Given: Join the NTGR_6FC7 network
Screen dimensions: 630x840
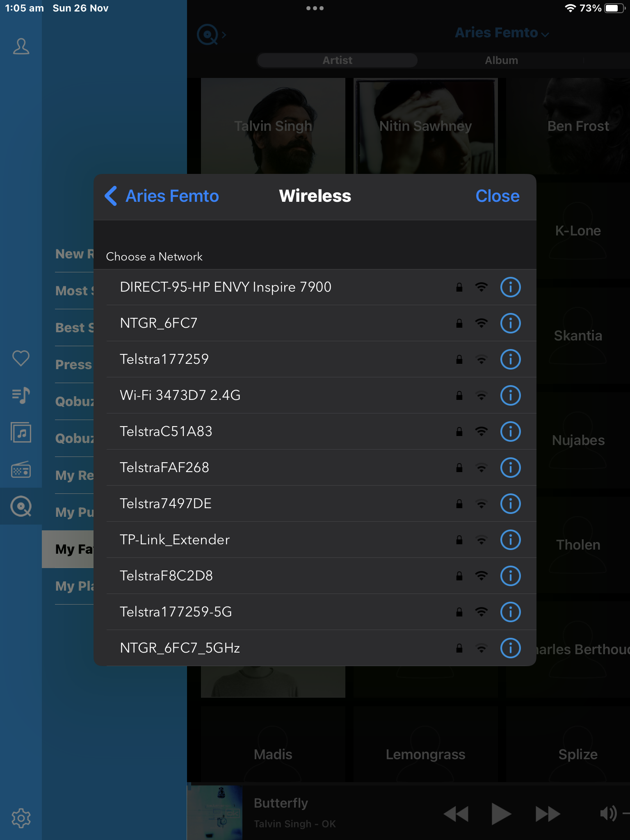Looking at the screenshot, I should coord(315,323).
